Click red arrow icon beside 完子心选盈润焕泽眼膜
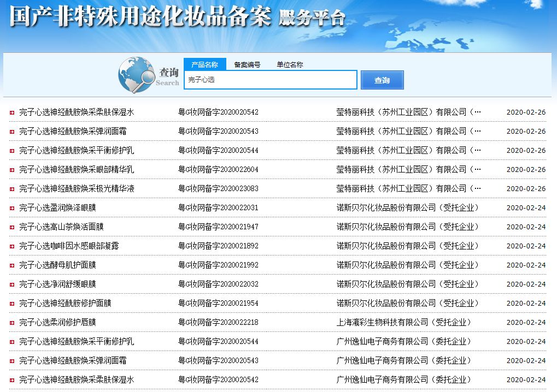The height and width of the screenshot is (392, 557). pyautogui.click(x=12, y=207)
